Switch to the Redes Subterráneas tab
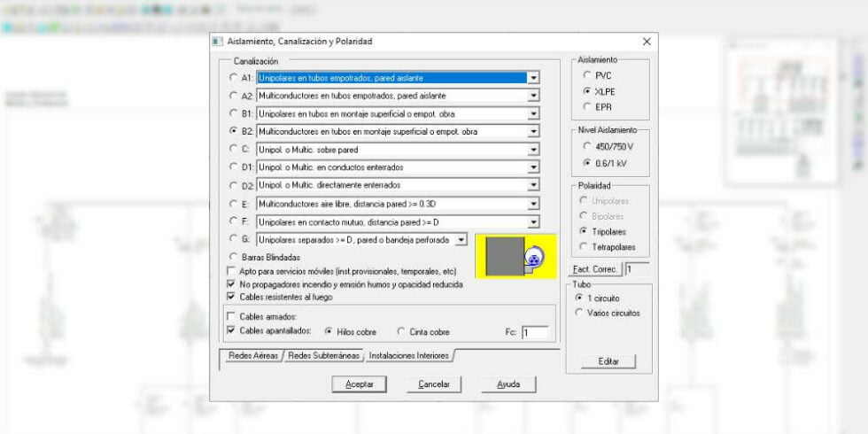The width and height of the screenshot is (868, 434). pos(323,356)
